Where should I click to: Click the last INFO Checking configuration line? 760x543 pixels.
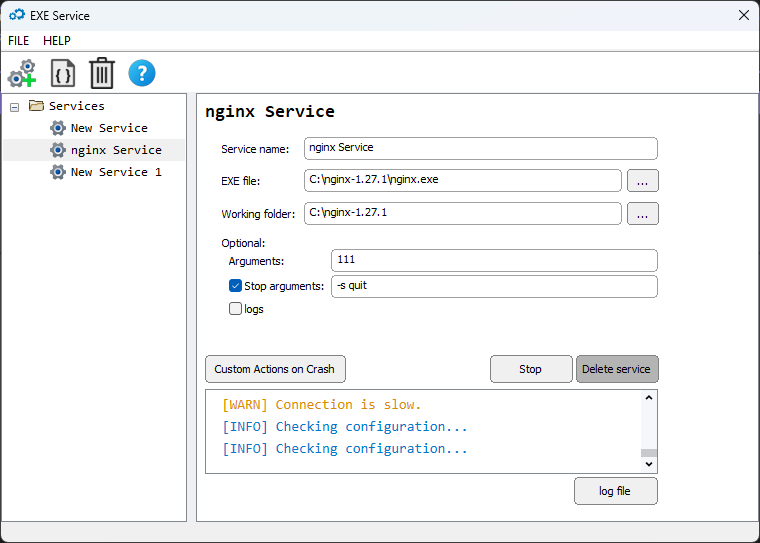345,448
